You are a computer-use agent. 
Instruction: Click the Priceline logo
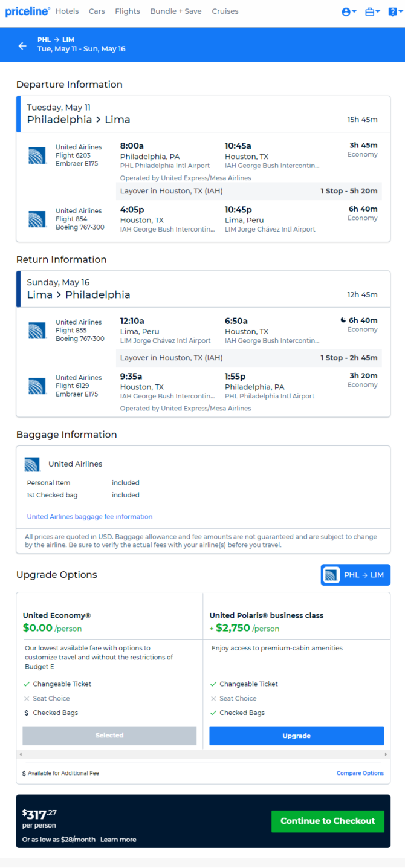(x=28, y=11)
